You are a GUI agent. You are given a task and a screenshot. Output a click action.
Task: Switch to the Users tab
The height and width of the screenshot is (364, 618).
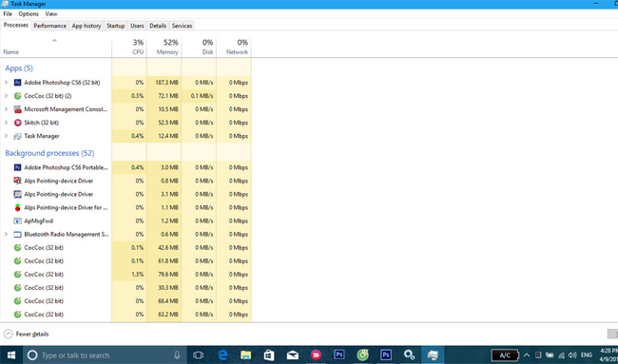137,26
